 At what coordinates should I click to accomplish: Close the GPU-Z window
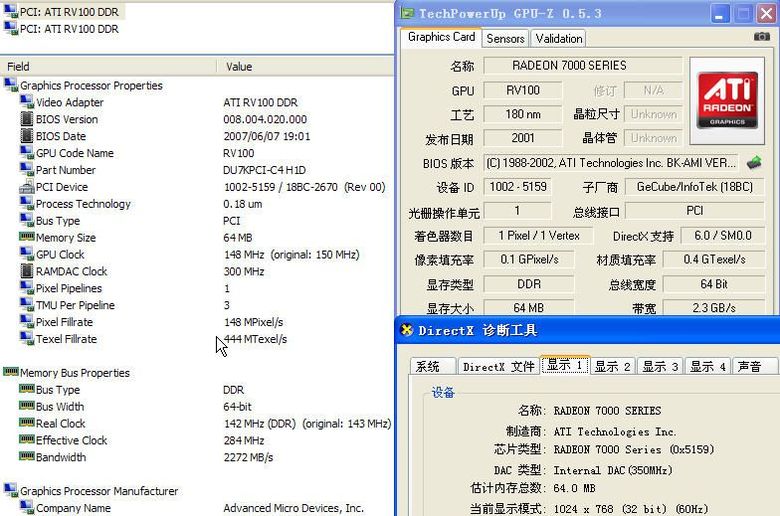click(767, 13)
